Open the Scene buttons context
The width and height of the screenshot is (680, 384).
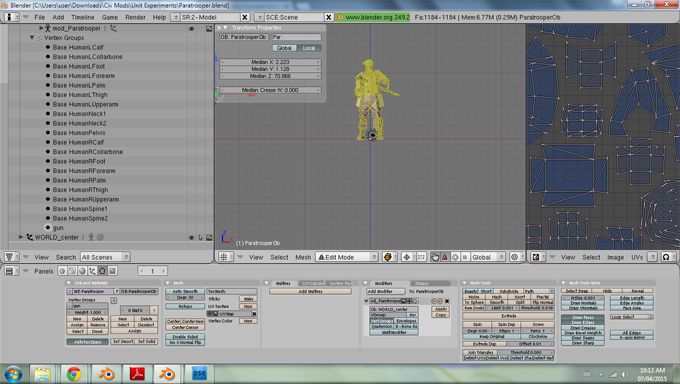[x=112, y=271]
